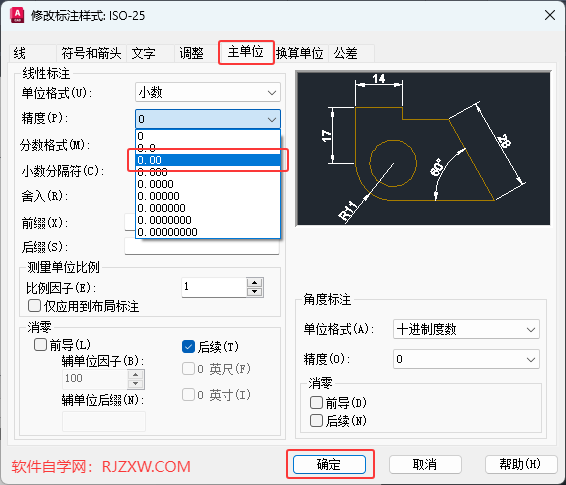Select the 主单位 tab
The image size is (566, 485).
pos(246,52)
